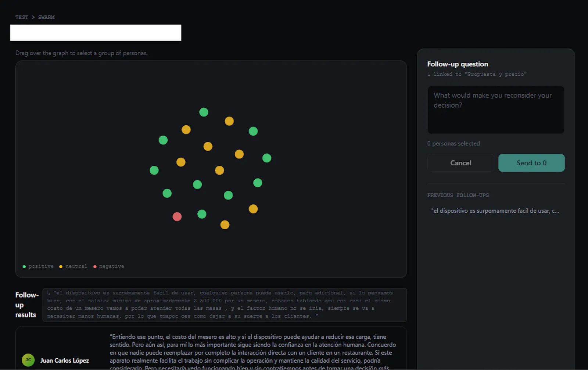Click the "Drag over the graph" hint text
Screen dimensions: 588x370
81,53
